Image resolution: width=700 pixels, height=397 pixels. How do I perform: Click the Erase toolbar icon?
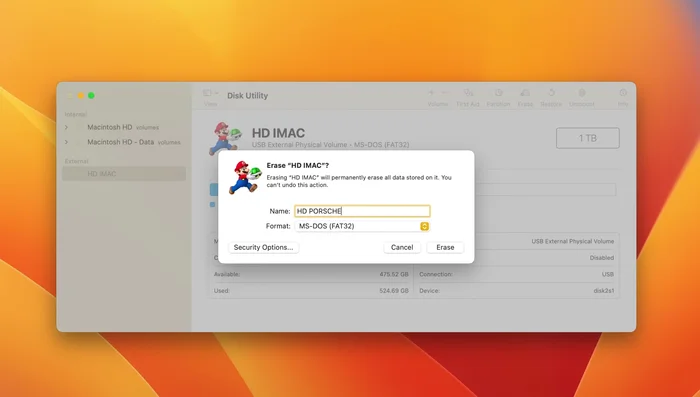tap(525, 93)
